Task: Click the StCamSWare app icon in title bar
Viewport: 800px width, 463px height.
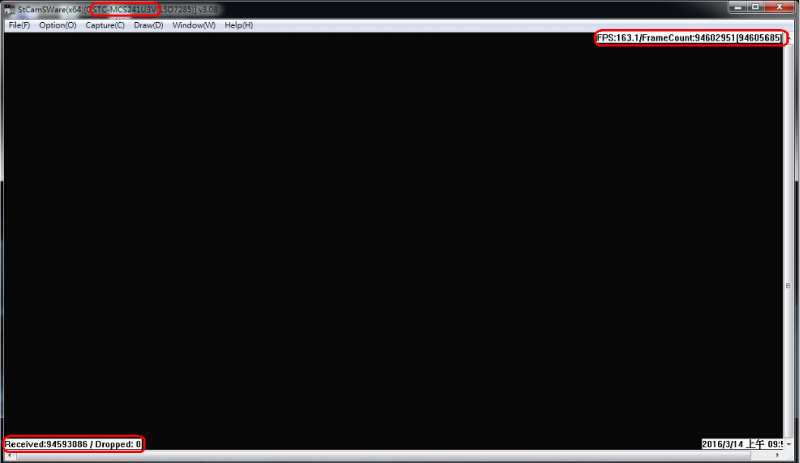Action: pyautogui.click(x=9, y=9)
